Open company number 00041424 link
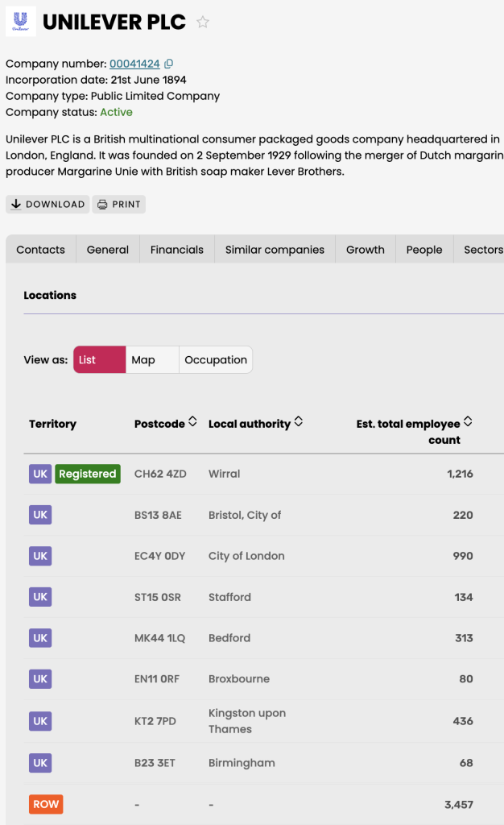Viewport: 504px width, 825px height. 134,64
